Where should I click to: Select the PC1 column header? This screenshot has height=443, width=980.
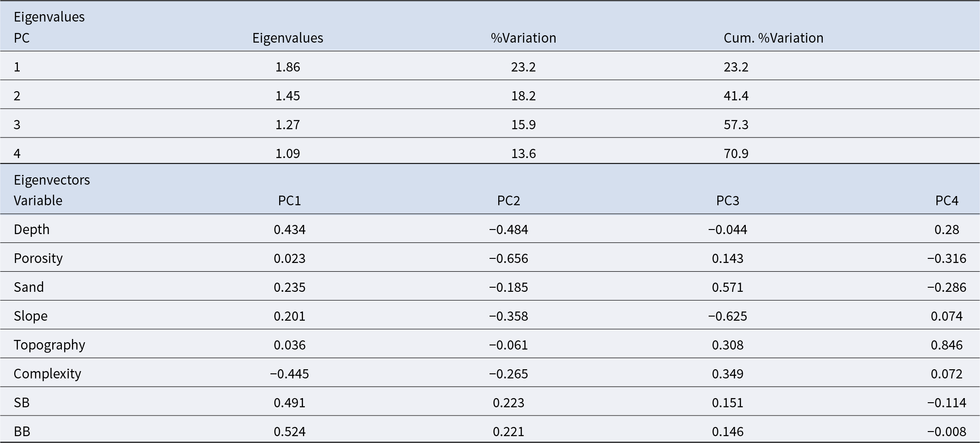click(x=290, y=201)
